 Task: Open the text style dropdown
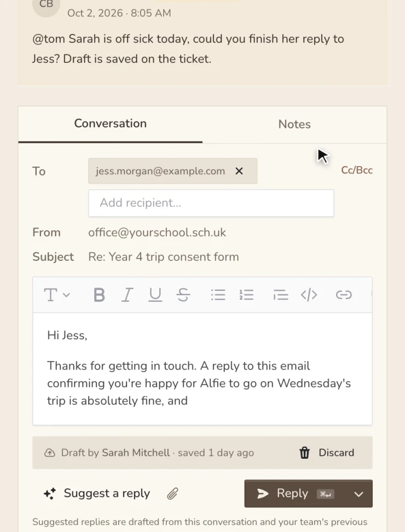click(57, 295)
